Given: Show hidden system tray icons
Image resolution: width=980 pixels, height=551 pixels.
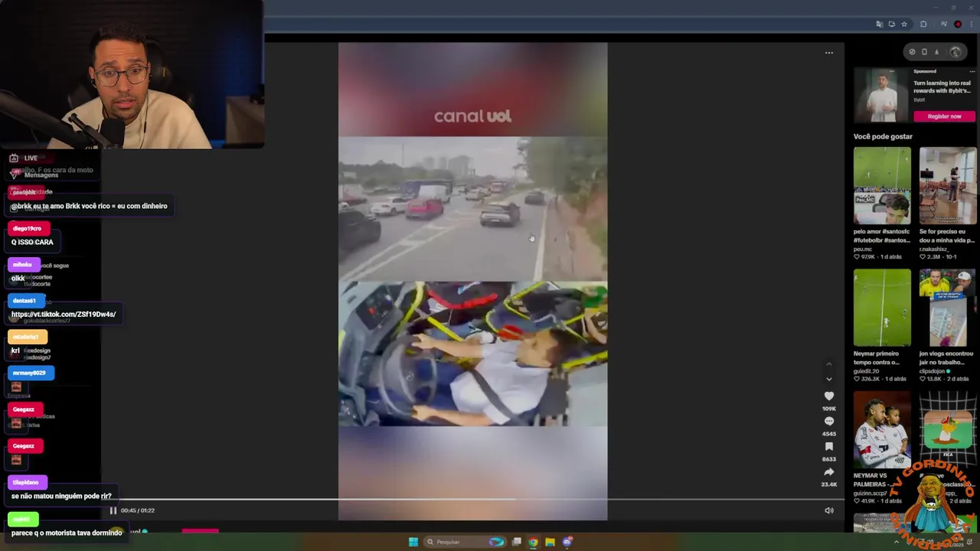Looking at the screenshot, I should 897,542.
